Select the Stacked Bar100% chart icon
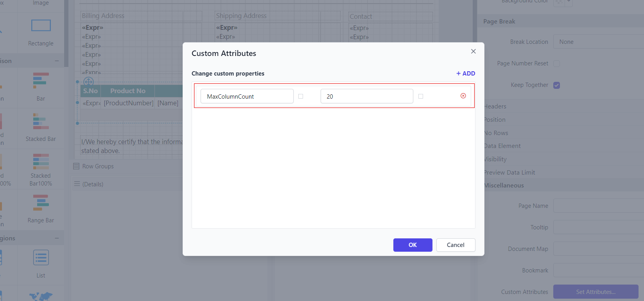 click(x=41, y=162)
